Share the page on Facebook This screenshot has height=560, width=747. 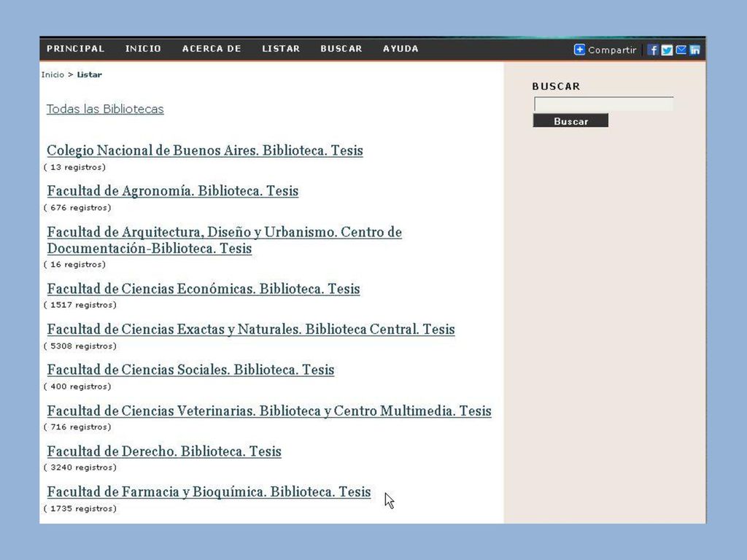click(653, 50)
